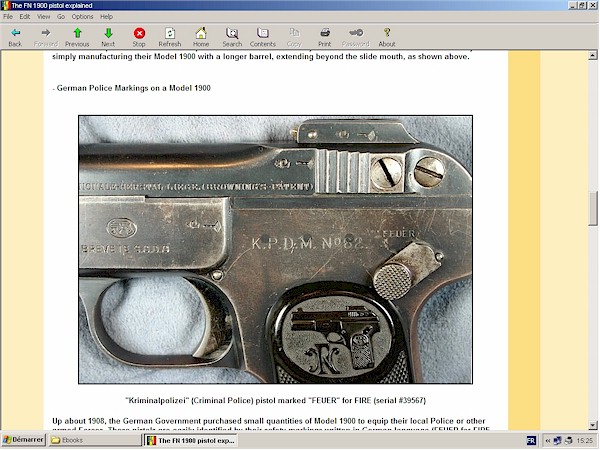
Task: Click the FN 1900 pistol photograph
Action: point(276,249)
